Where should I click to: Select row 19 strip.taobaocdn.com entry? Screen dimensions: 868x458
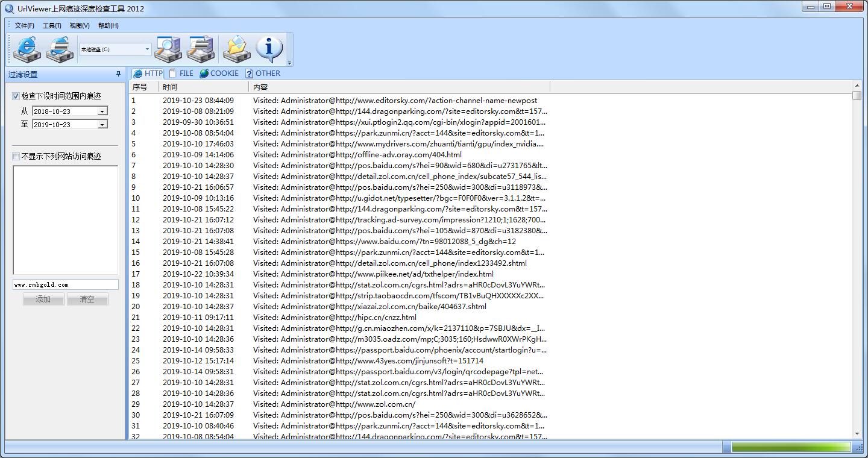pos(339,296)
